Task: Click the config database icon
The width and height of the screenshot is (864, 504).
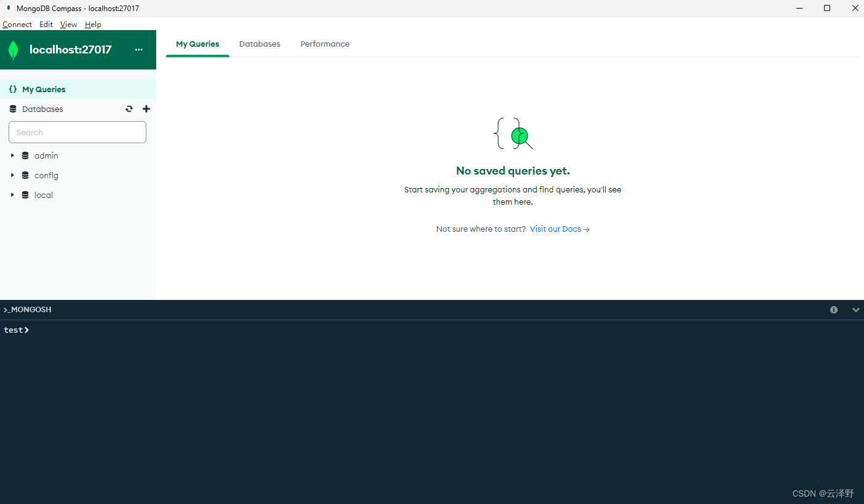Action: point(25,175)
